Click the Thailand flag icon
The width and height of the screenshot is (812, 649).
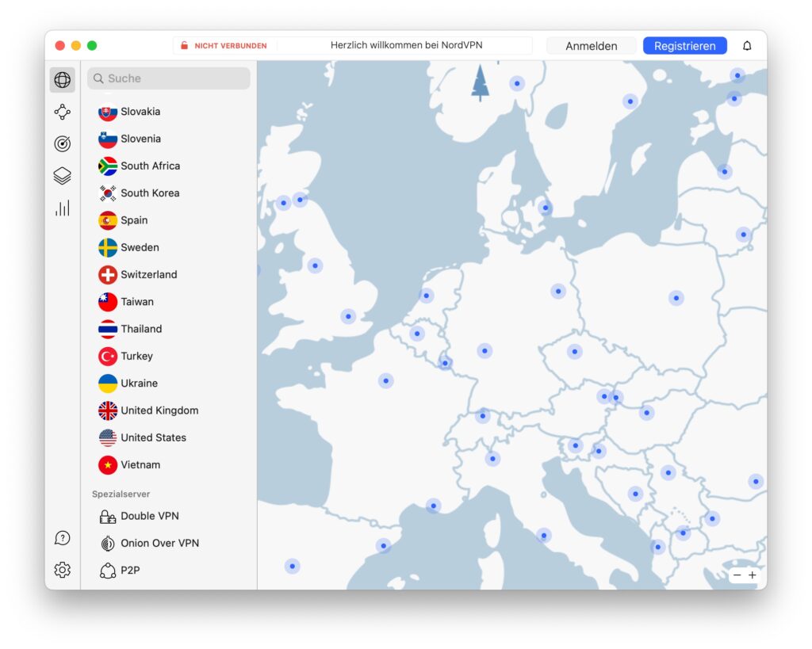click(x=108, y=329)
